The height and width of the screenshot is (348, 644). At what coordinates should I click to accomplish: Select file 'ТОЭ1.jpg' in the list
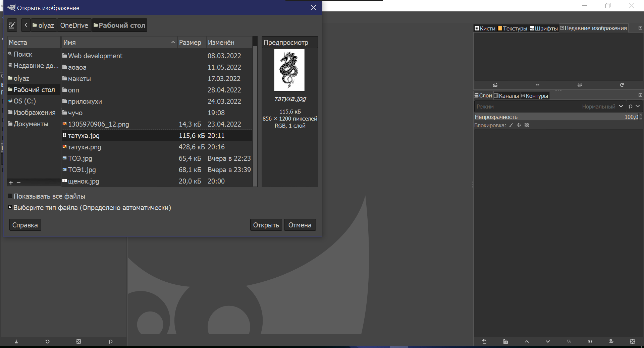(x=157, y=170)
